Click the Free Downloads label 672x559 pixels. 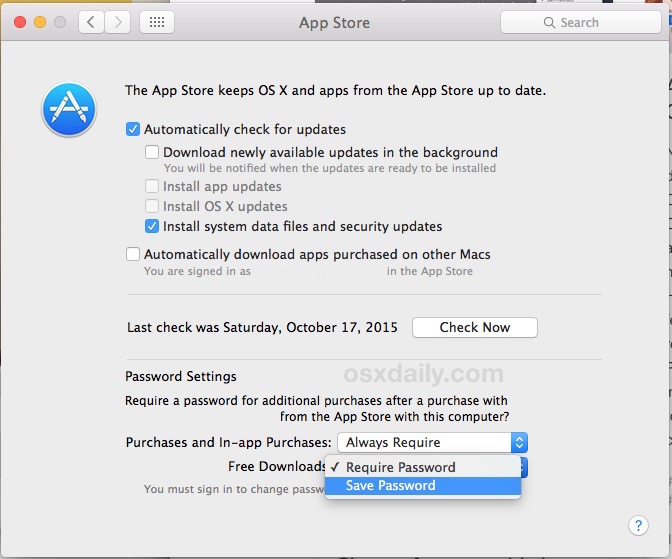point(276,466)
